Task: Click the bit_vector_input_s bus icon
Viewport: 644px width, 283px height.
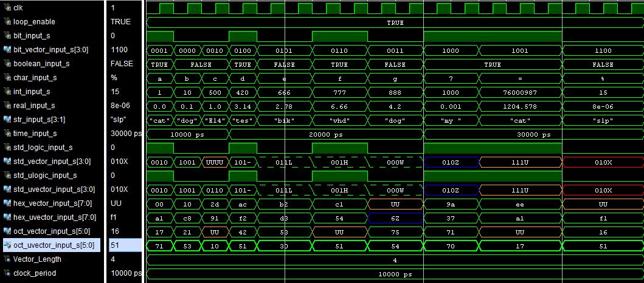Action: point(7,49)
